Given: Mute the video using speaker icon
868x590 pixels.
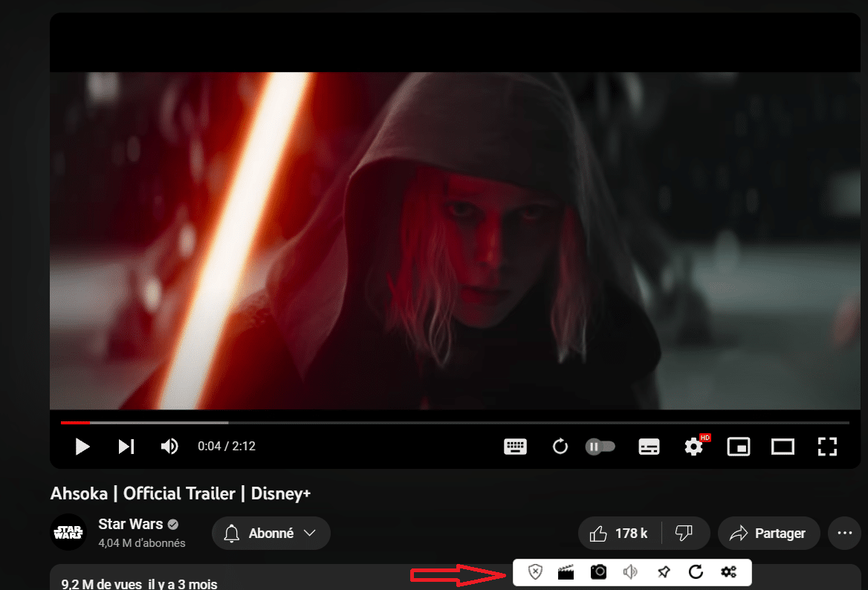Looking at the screenshot, I should point(169,446).
